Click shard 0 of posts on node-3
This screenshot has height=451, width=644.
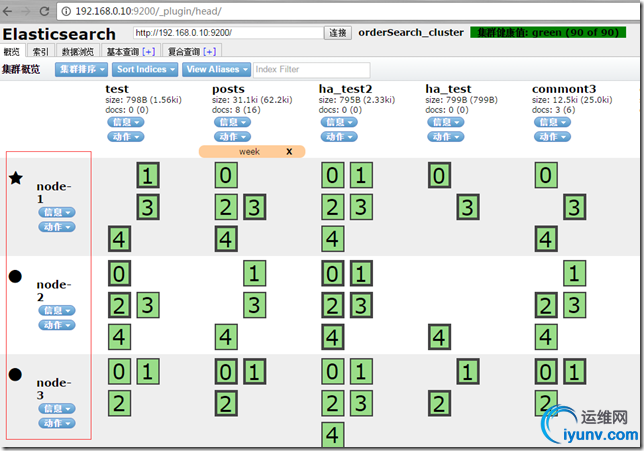[226, 372]
